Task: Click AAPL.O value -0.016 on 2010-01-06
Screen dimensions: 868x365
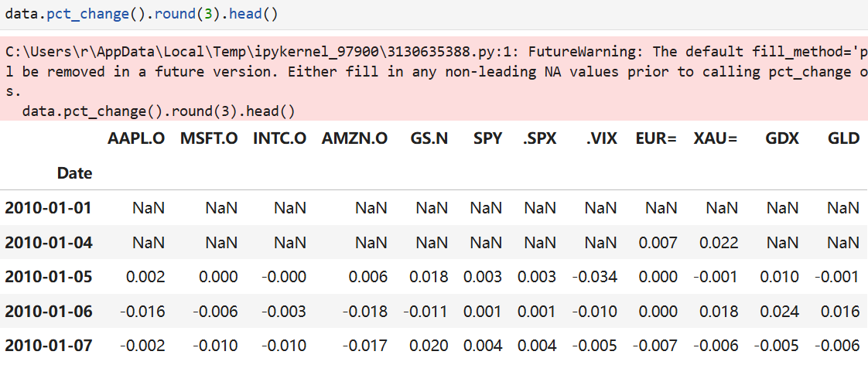Action: pyautogui.click(x=142, y=312)
